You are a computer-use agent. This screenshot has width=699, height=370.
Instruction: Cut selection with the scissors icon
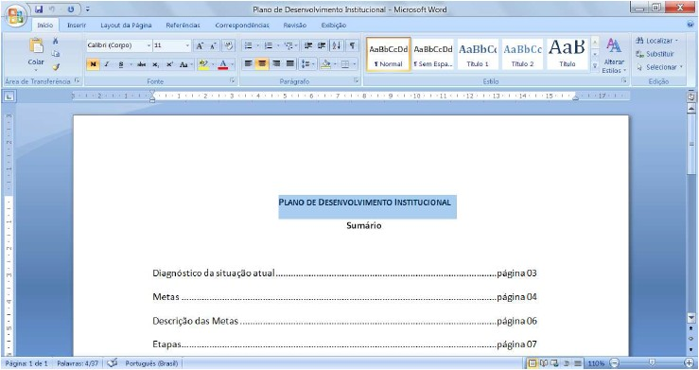[x=55, y=41]
